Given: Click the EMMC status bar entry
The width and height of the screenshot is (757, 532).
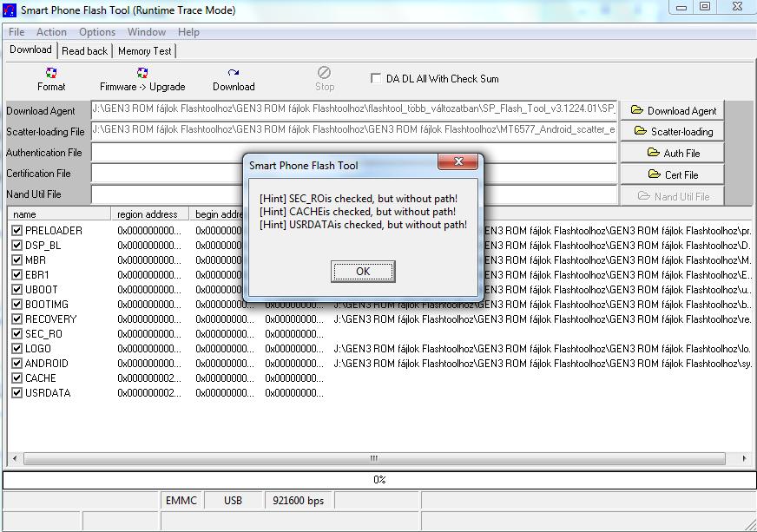Looking at the screenshot, I should click(181, 501).
